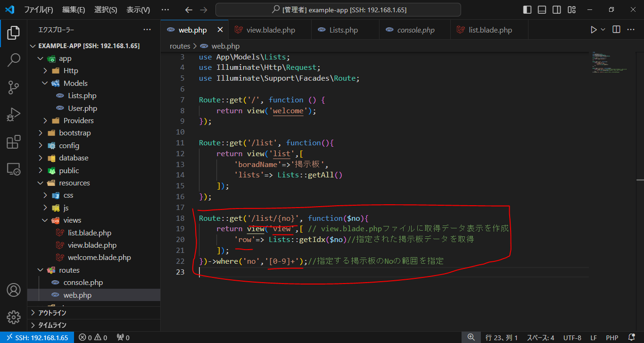This screenshot has height=343, width=644.
Task: Click the SSH: 192.168.1.65 remote indicator
Action: (x=37, y=337)
